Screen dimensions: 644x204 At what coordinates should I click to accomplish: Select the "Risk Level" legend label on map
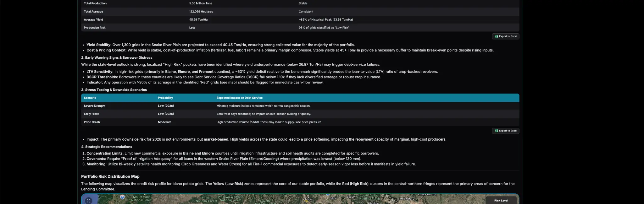[x=501, y=201]
